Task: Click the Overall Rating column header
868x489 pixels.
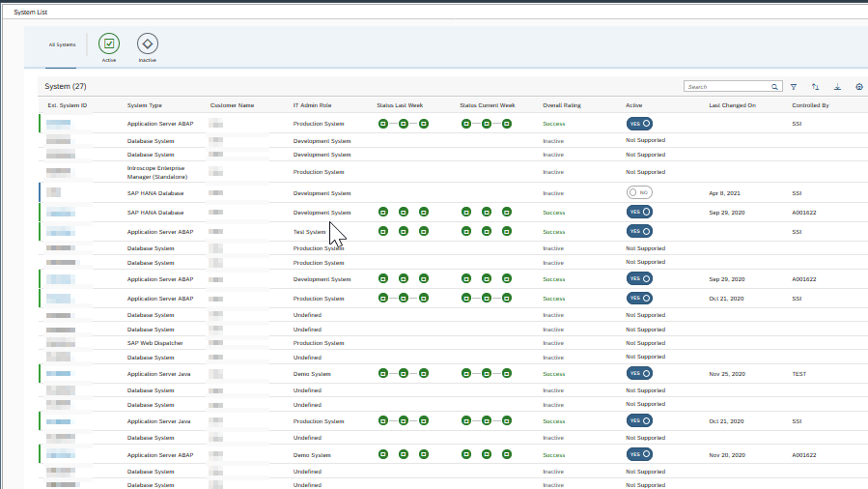Action: tap(561, 104)
